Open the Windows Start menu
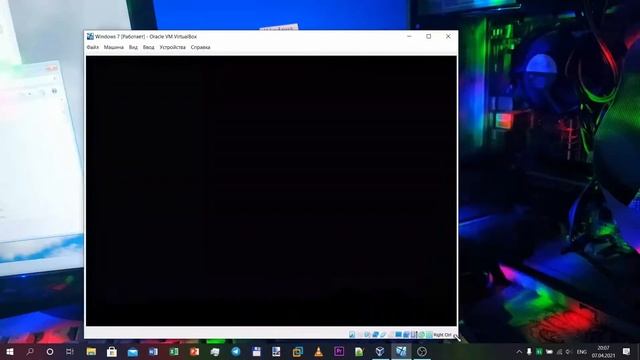This screenshot has height=360, width=640. point(10,351)
